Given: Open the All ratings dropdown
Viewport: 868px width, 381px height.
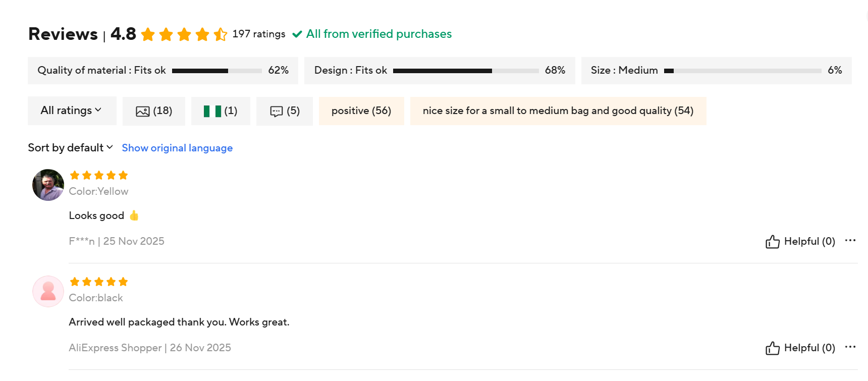Looking at the screenshot, I should coord(72,111).
